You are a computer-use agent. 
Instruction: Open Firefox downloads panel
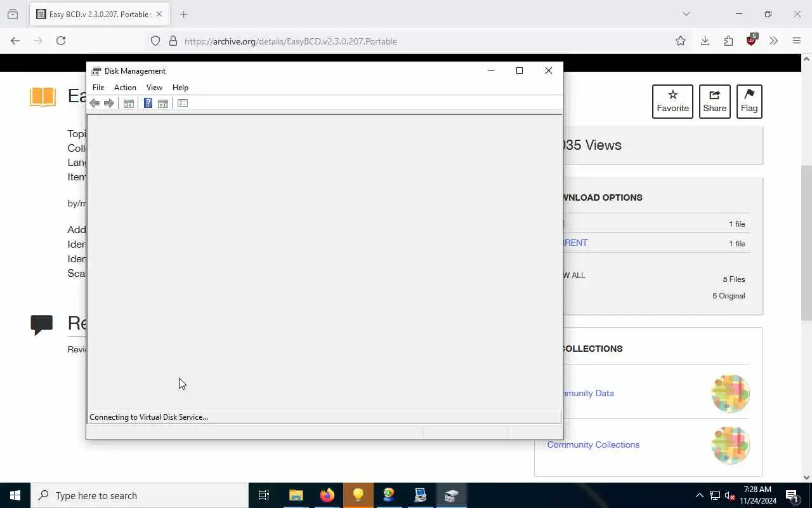705,41
